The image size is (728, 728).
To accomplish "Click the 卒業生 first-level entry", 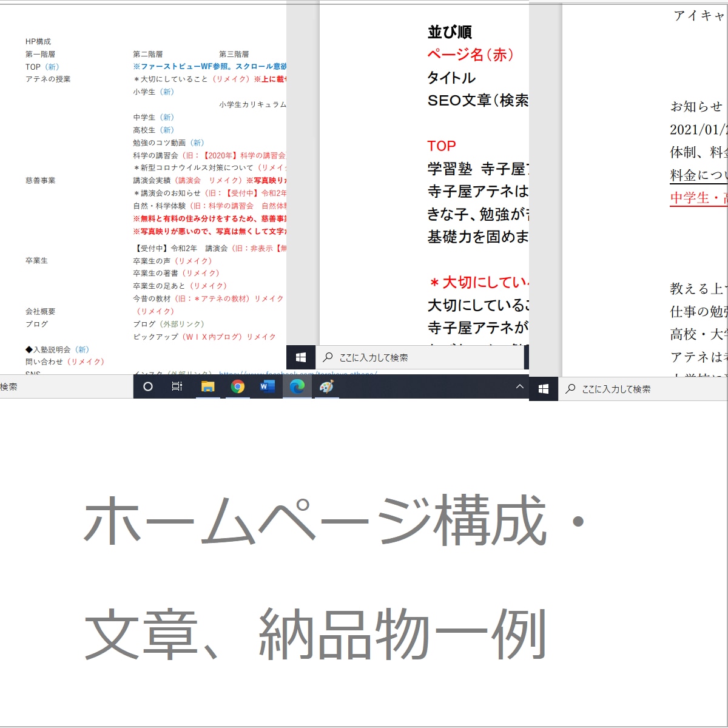I will point(36,260).
